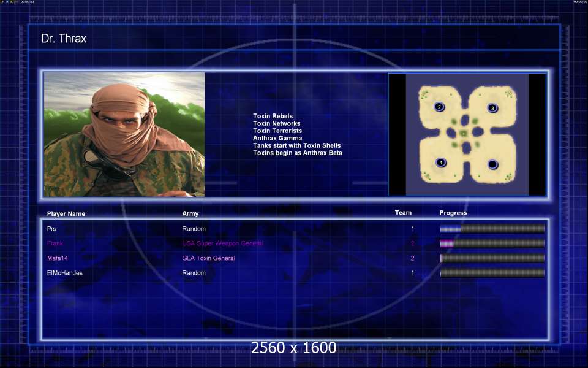
Task: Click "USA Super Weapon General" army text
Action: (x=222, y=243)
